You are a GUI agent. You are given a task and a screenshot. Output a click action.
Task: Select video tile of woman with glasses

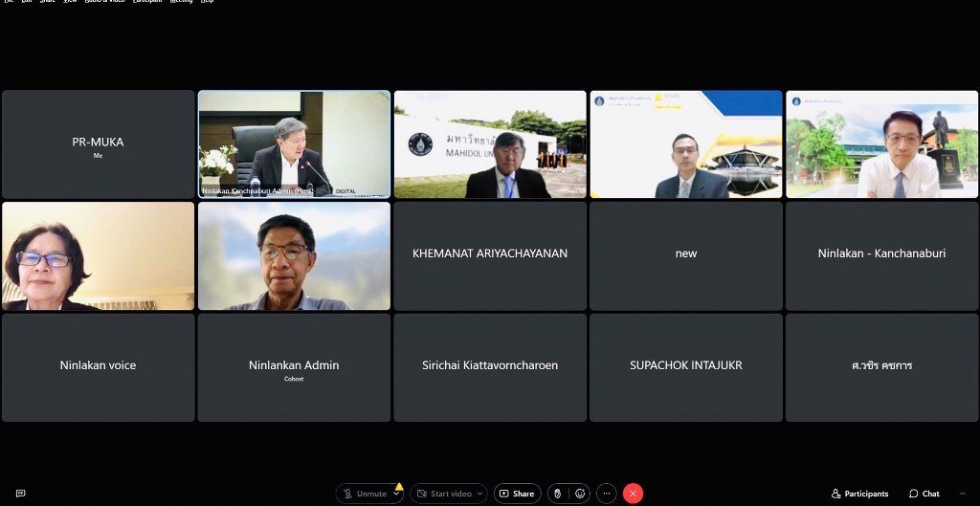99,256
